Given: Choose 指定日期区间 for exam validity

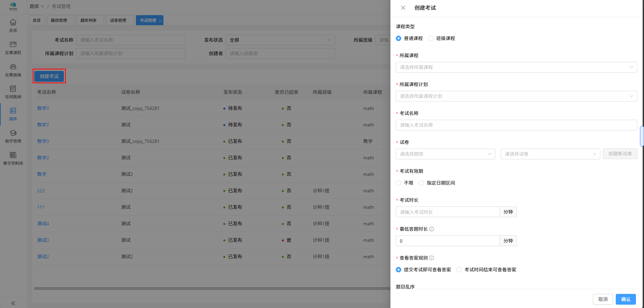Looking at the screenshot, I should click(x=421, y=183).
